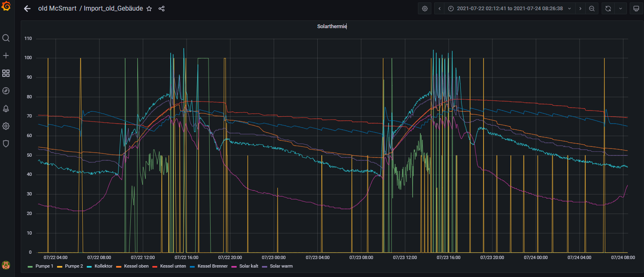This screenshot has height=277, width=644.
Task: Open the Dashboards grid icon
Action: point(6,73)
